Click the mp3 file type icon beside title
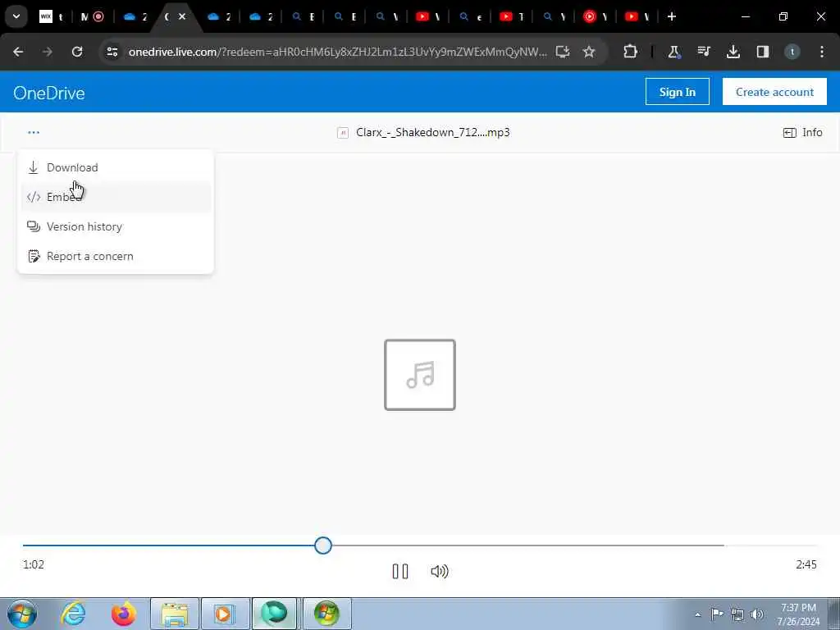This screenshot has height=630, width=840. pyautogui.click(x=343, y=132)
